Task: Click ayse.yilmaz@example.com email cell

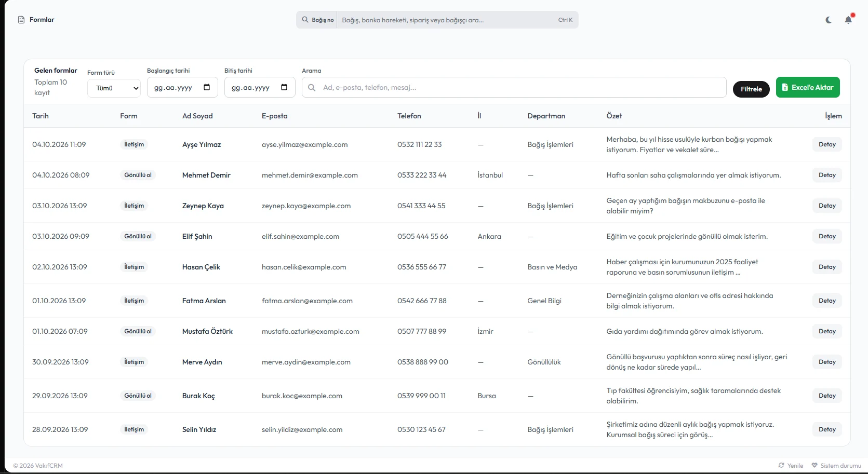Action: click(x=305, y=144)
